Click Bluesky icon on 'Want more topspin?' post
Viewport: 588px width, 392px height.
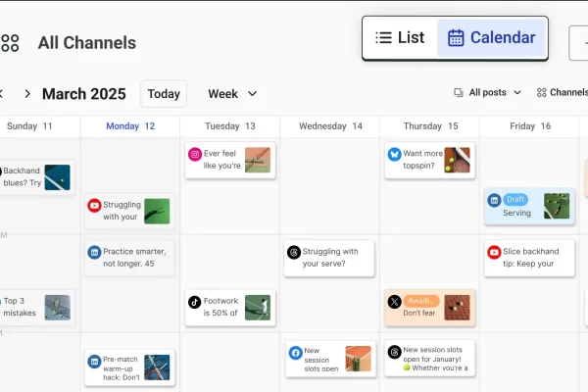coord(394,154)
